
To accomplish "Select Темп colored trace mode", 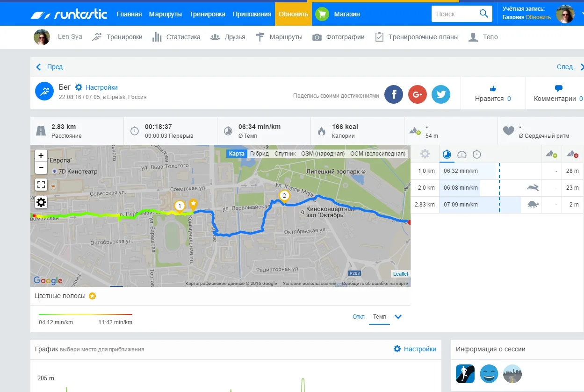I will point(380,317).
